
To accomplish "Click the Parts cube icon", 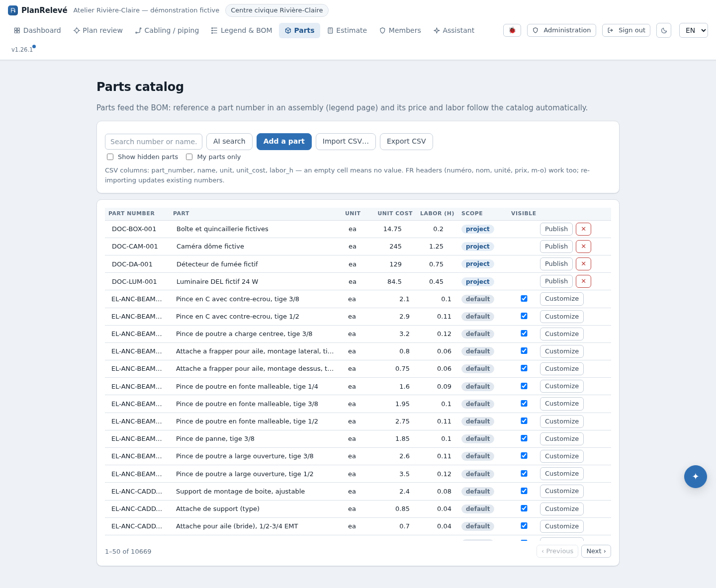I will [288, 30].
